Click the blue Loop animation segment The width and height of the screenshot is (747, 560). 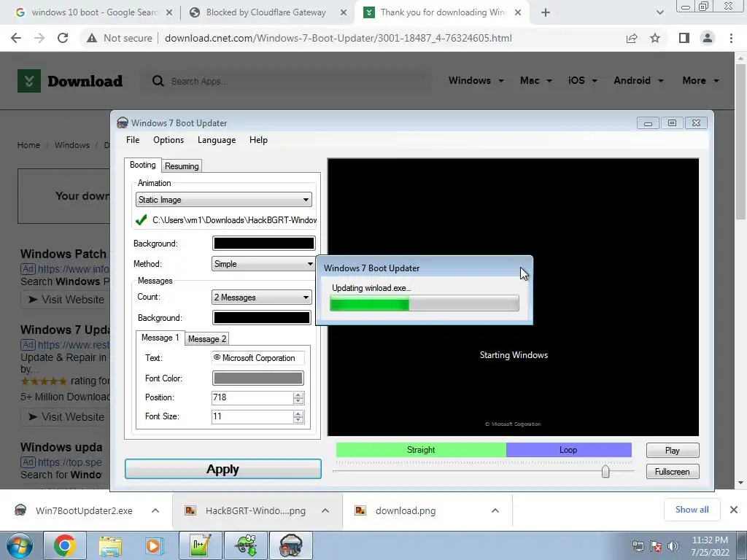click(x=568, y=449)
